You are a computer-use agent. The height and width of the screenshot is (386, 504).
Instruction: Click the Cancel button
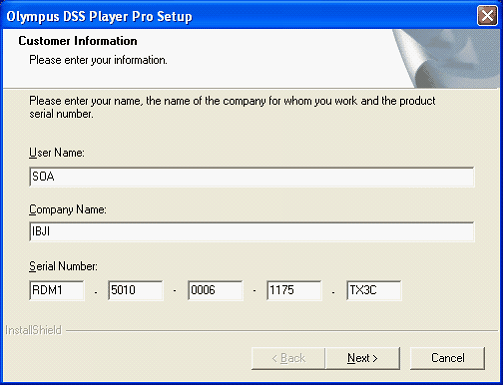(x=447, y=358)
